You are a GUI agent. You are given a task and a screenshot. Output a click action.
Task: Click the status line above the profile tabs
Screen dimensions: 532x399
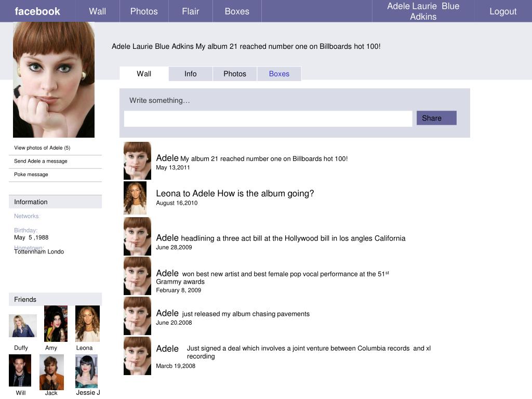coord(246,46)
